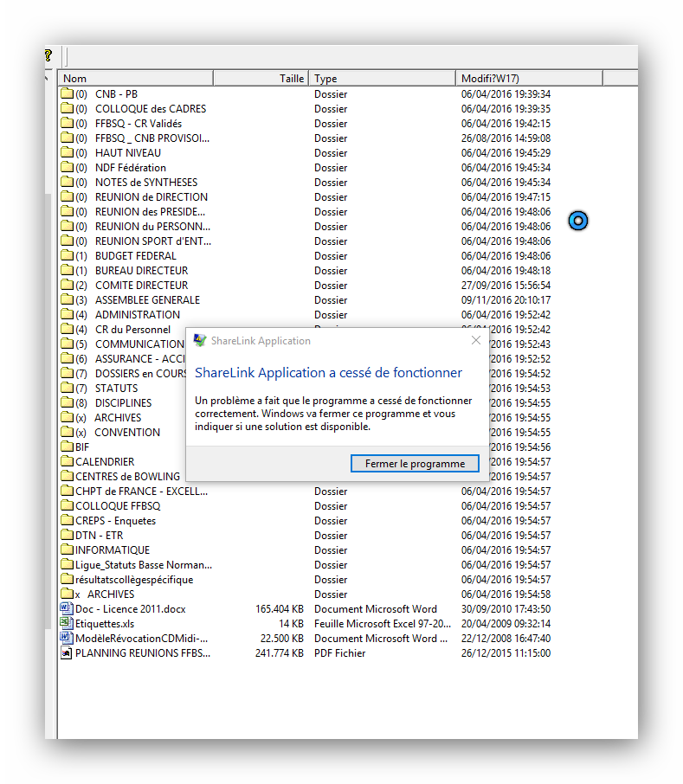Click the Excel icon of Etiquettes.xls
683x784 pixels.
click(x=67, y=623)
